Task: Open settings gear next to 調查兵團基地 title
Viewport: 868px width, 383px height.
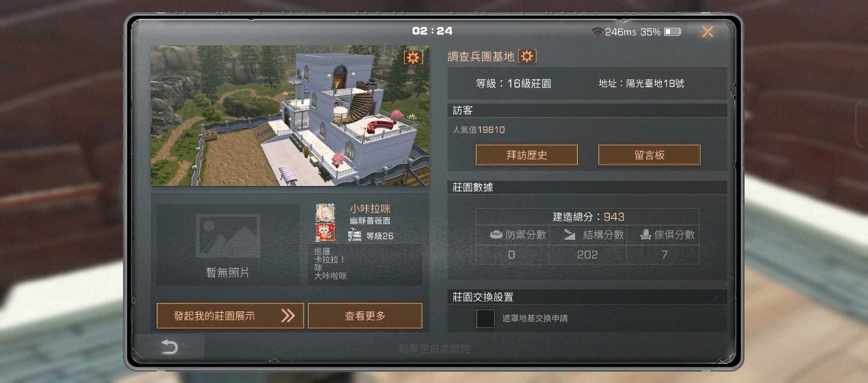Action: (x=527, y=56)
